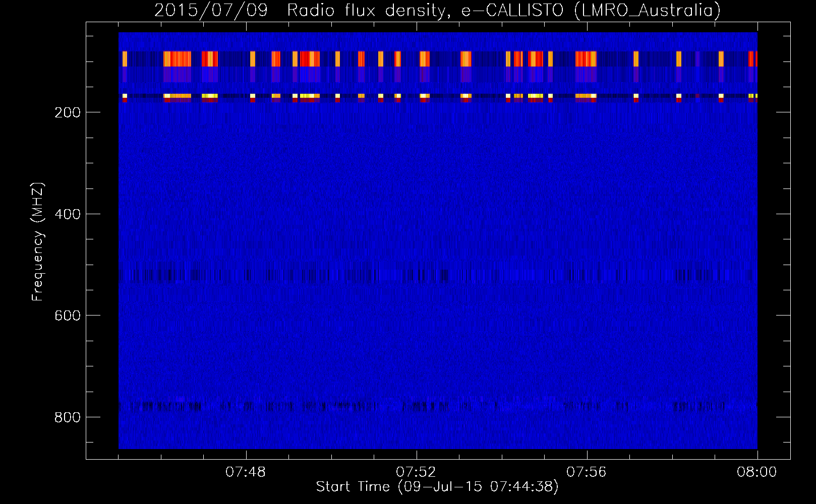
Task: Click the 800 frequency tick label
Action: click(67, 417)
